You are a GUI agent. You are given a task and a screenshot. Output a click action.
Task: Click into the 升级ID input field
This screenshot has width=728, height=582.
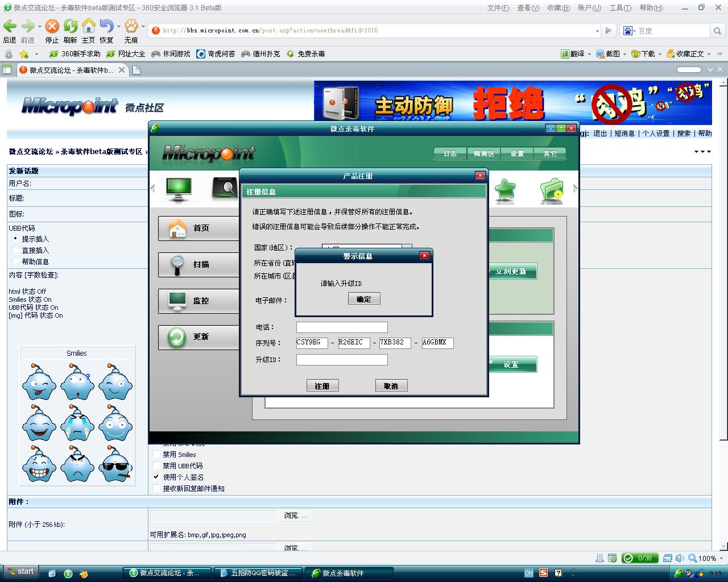342,360
